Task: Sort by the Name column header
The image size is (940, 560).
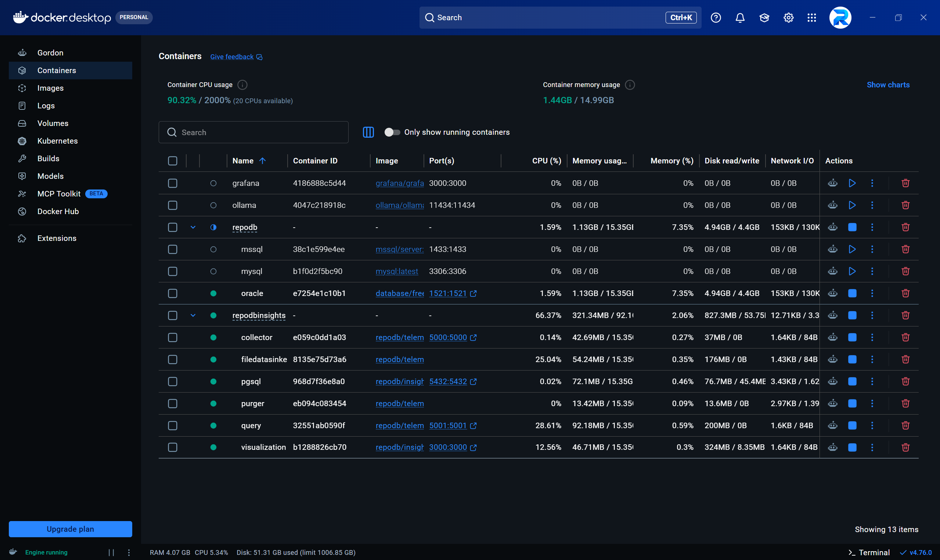Action: click(x=249, y=161)
